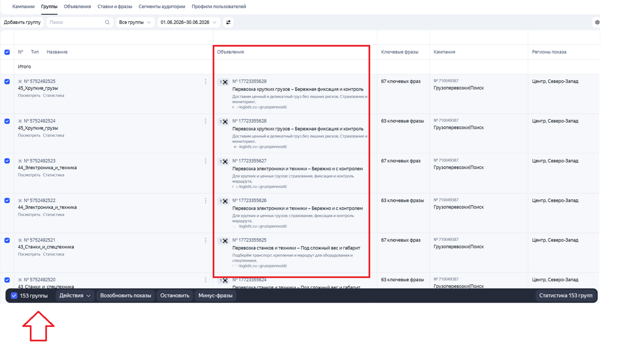Click ad count icon for ad 17723355627
The image size is (617, 364).
[x=223, y=162]
